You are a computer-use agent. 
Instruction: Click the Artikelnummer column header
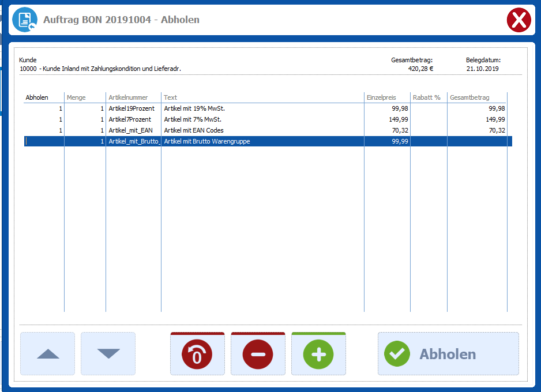pyautogui.click(x=128, y=97)
